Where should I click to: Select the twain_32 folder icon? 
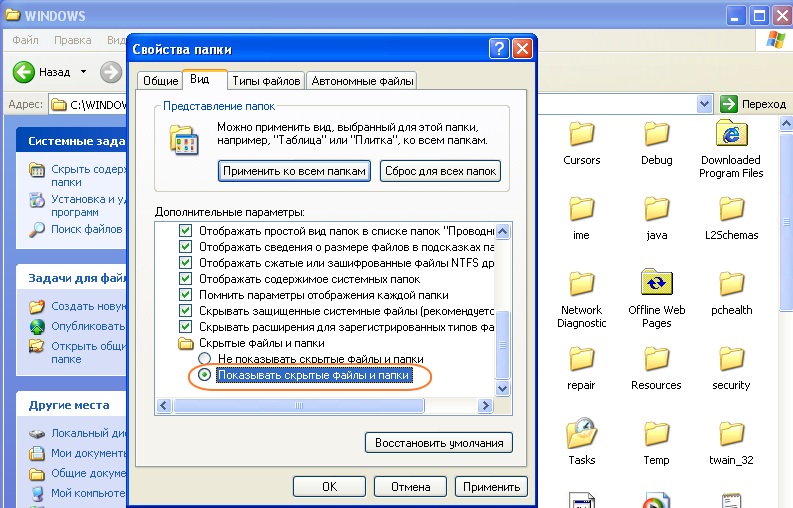(731, 433)
